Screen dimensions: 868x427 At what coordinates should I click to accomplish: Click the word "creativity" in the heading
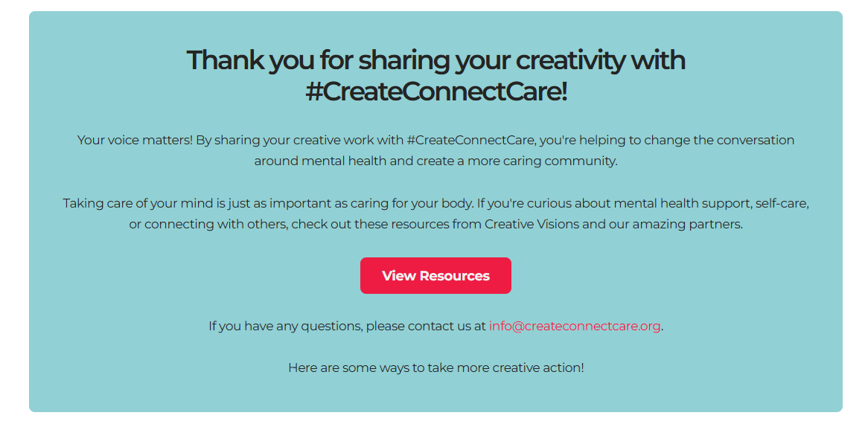pos(572,60)
